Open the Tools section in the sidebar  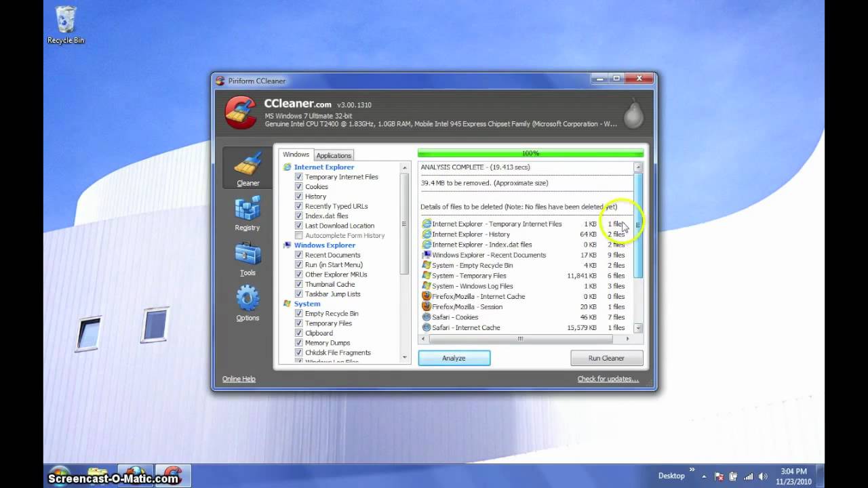[248, 259]
